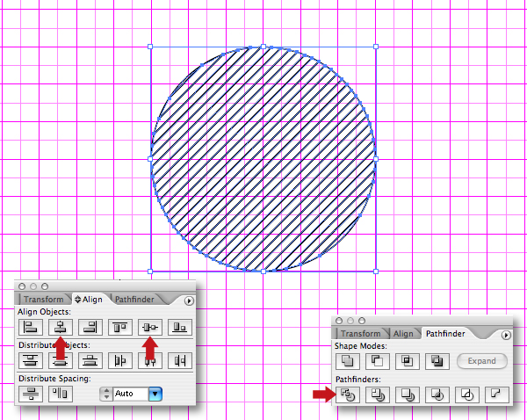Click the "Shape Modes:" label

361,346
